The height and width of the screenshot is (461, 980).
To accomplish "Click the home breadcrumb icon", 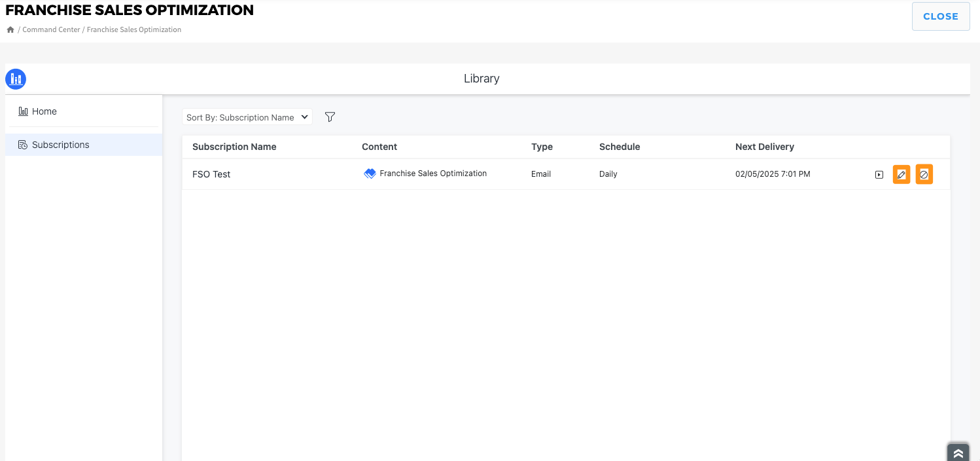I will tap(10, 29).
